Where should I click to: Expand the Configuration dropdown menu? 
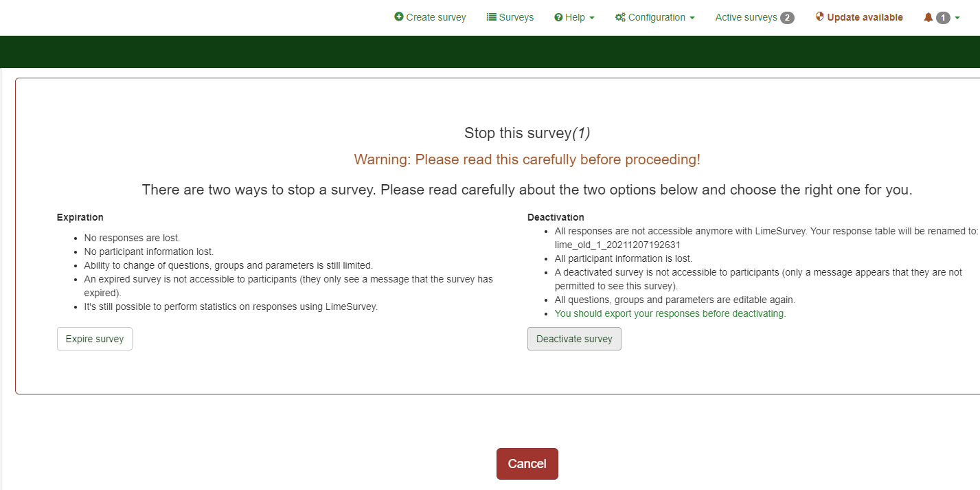click(655, 17)
